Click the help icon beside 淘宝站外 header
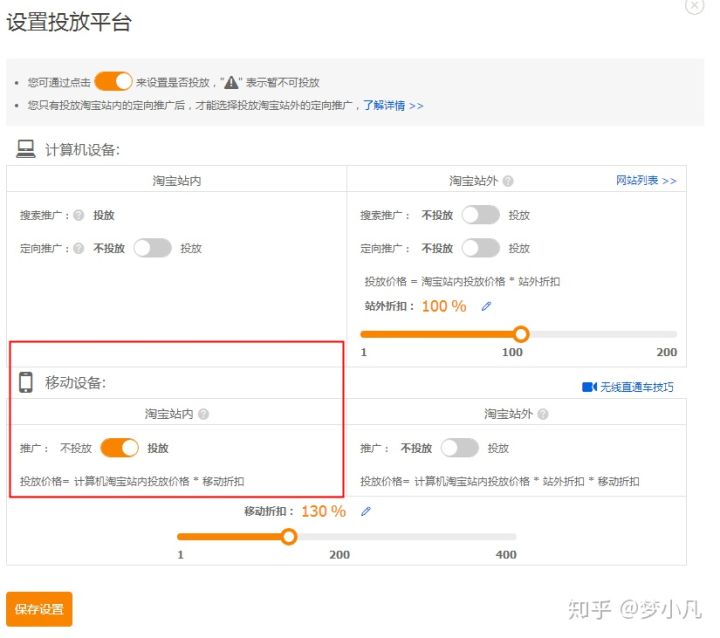Screen dimensions: 720x638 point(508,181)
